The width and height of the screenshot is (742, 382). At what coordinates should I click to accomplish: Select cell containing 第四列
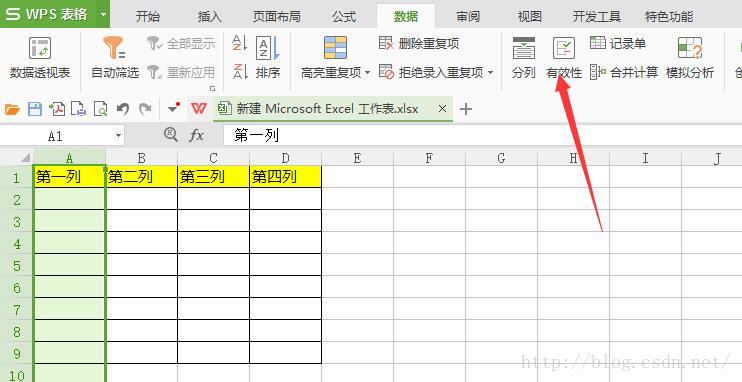pyautogui.click(x=285, y=177)
